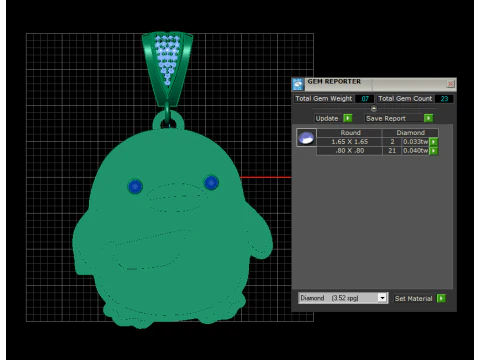Click the Diamond column header

tap(410, 133)
